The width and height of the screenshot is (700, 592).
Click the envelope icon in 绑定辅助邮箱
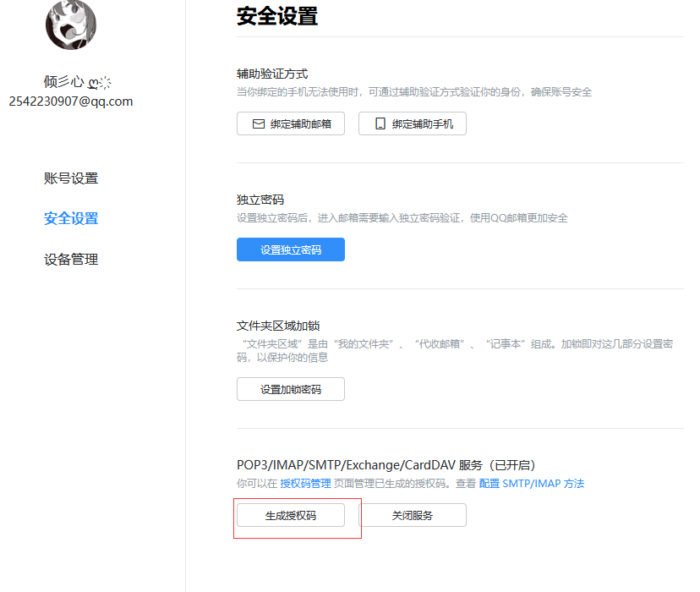(x=259, y=123)
